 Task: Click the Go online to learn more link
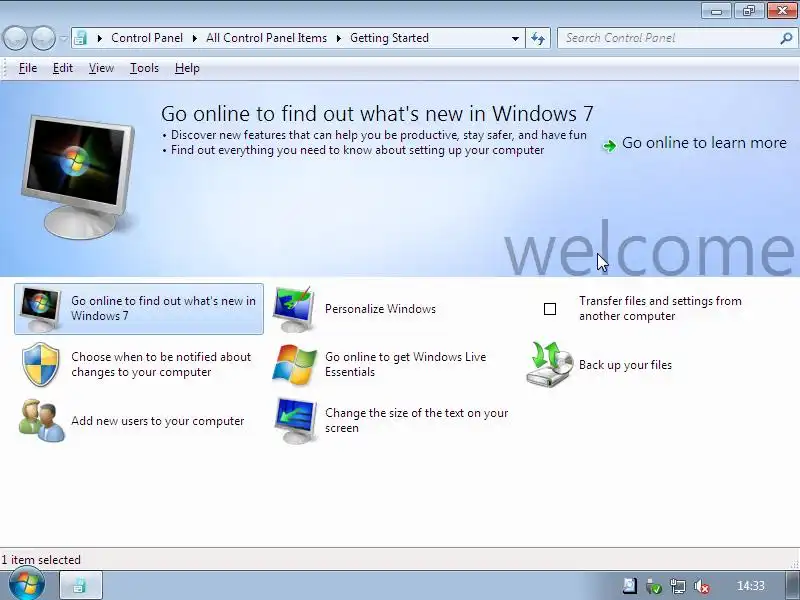point(704,143)
